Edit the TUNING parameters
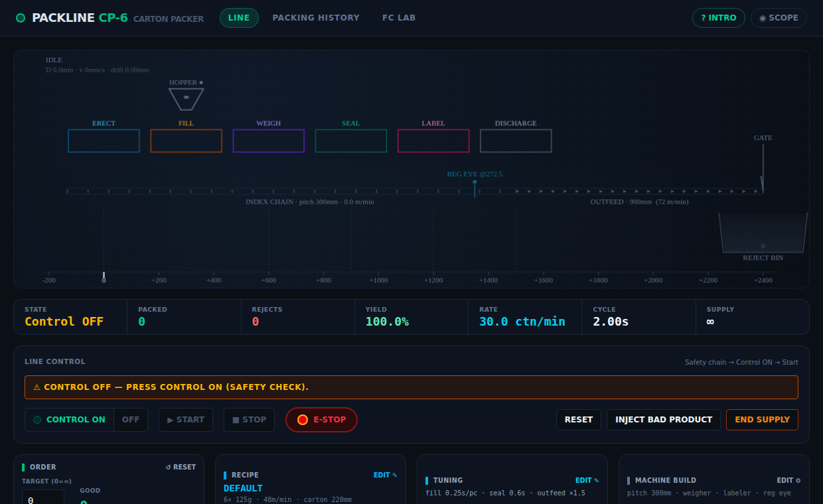 coord(587,480)
